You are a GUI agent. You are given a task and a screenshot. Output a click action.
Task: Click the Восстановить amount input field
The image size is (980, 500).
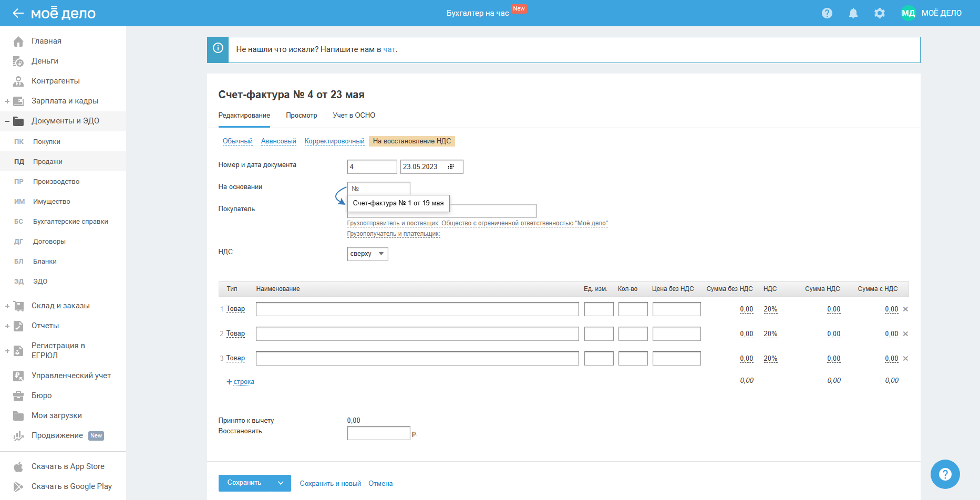pos(378,433)
